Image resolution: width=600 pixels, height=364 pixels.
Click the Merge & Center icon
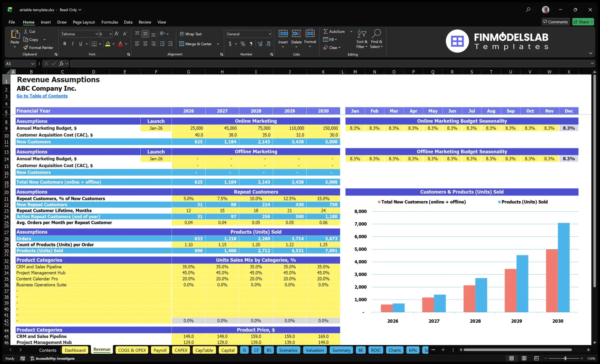point(182,44)
